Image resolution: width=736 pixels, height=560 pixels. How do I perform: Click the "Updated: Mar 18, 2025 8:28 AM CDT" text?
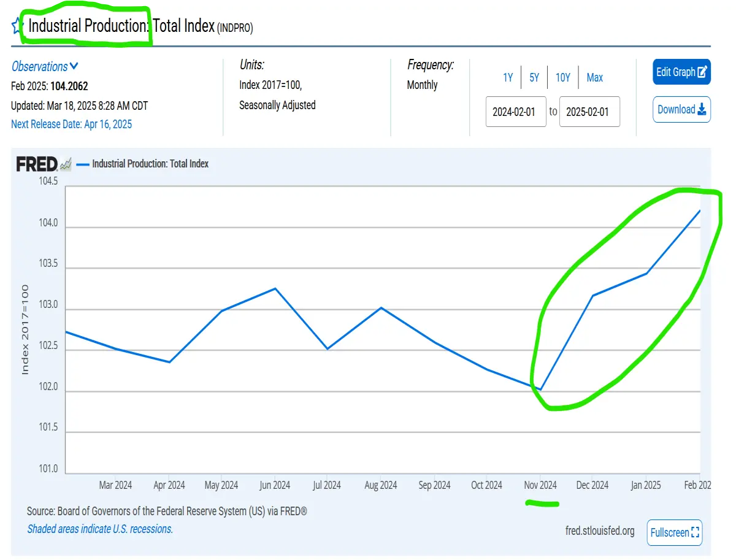coord(79,105)
